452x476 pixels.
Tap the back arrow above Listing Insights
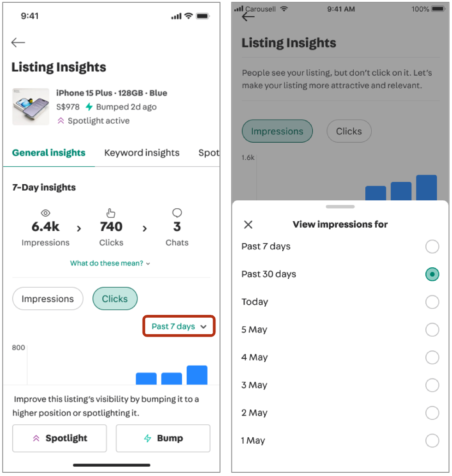(x=18, y=42)
